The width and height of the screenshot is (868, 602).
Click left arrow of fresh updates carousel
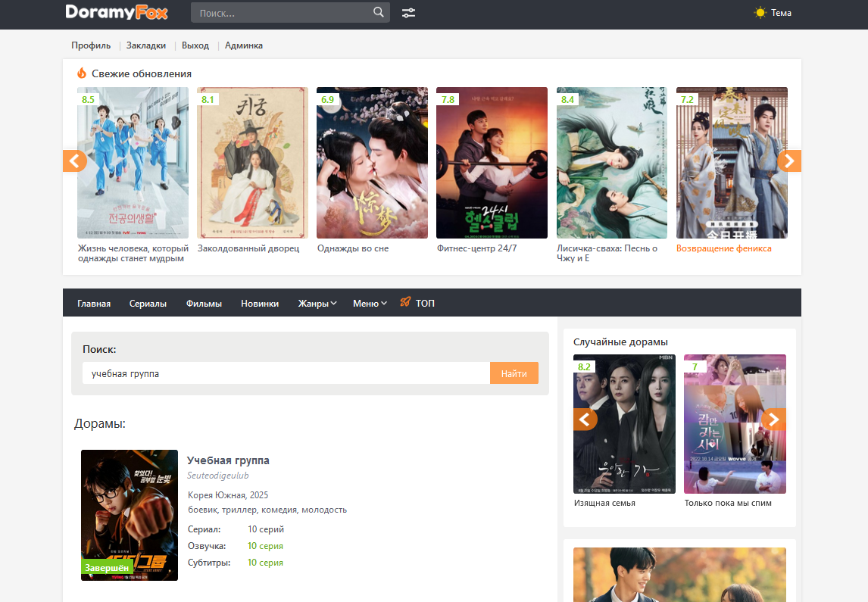point(74,161)
